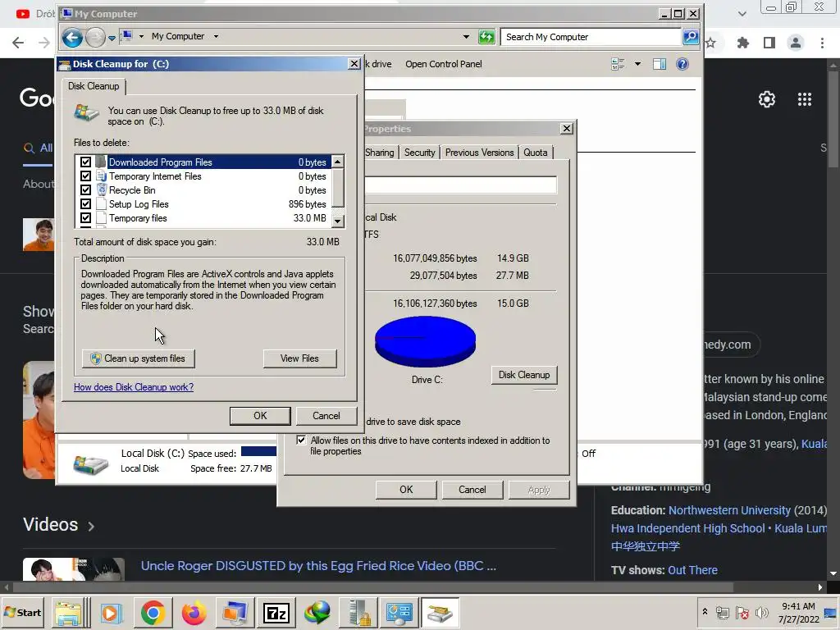
Task: Click the volume speaker tray icon
Action: 761,612
